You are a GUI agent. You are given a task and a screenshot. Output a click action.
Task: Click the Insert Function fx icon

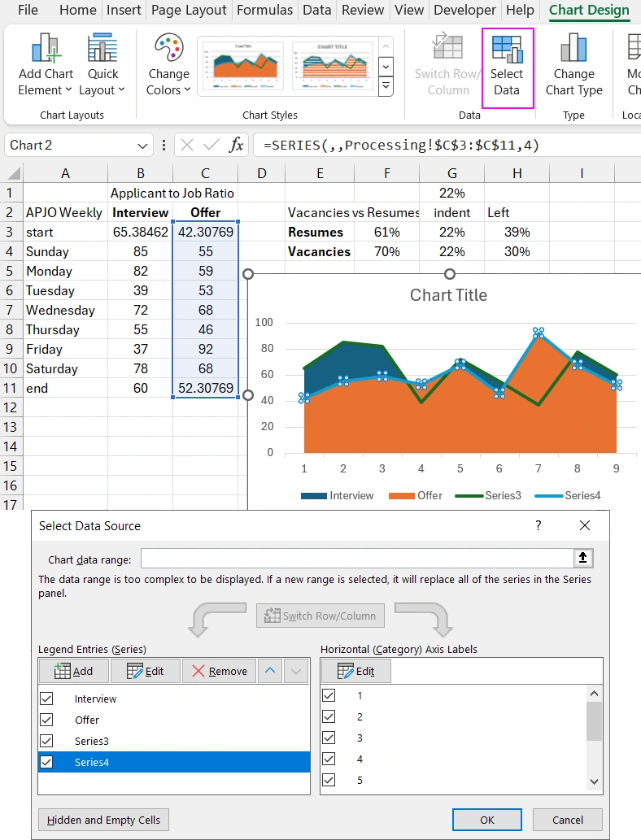tap(236, 145)
